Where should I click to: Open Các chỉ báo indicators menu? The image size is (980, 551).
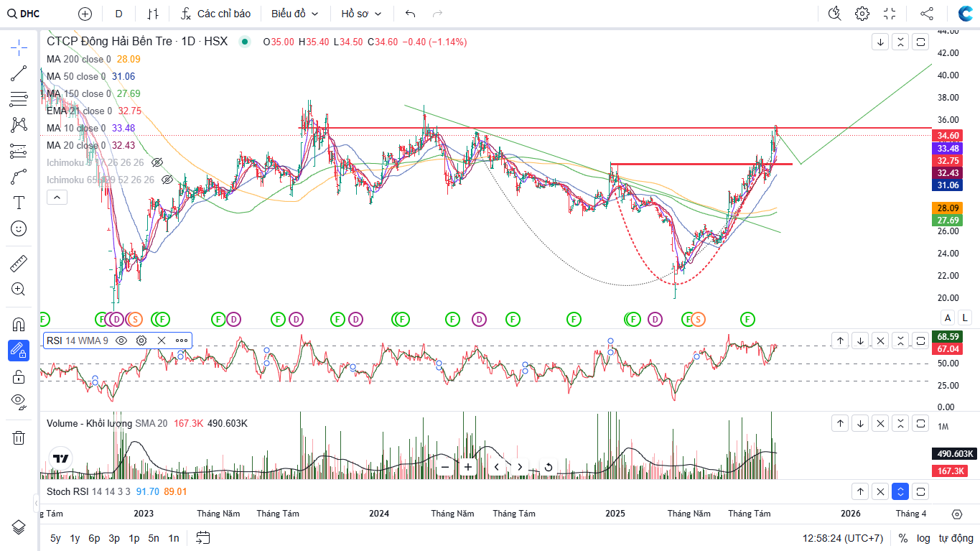pos(215,14)
